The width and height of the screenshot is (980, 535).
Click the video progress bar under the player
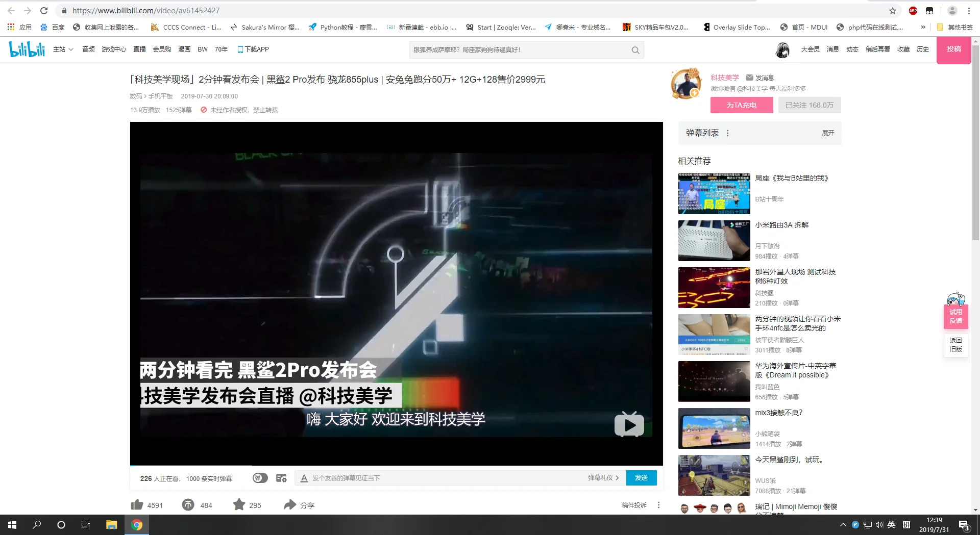click(x=396, y=466)
